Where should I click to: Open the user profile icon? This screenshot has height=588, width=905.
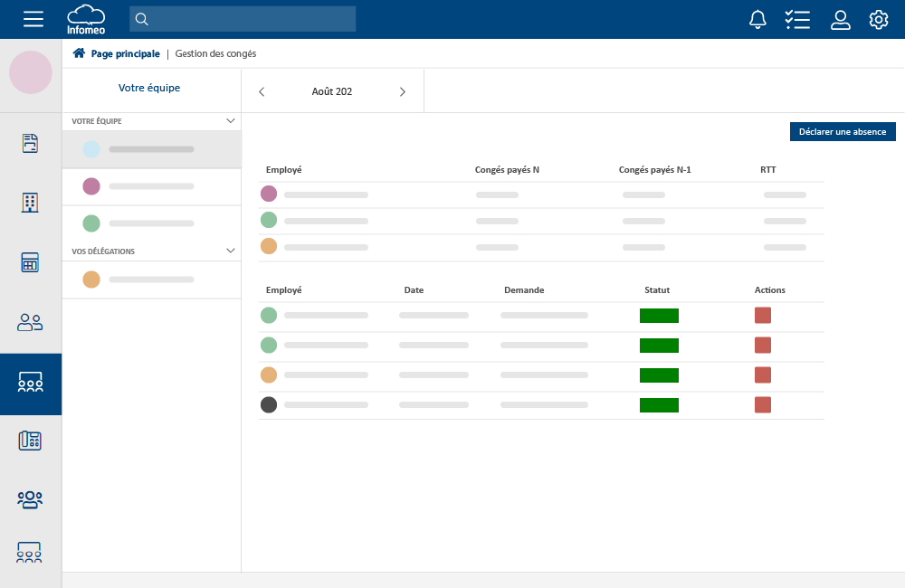tap(841, 19)
